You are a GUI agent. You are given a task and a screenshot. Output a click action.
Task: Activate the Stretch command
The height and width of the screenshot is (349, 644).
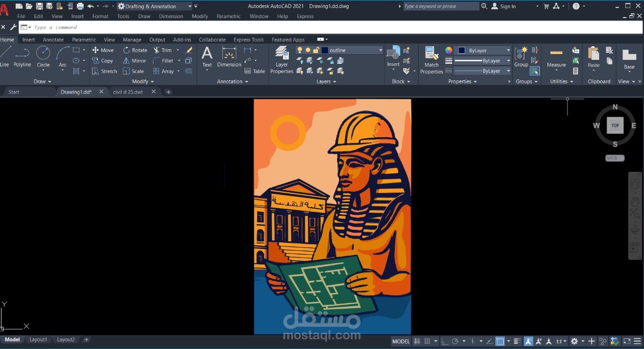coord(104,71)
